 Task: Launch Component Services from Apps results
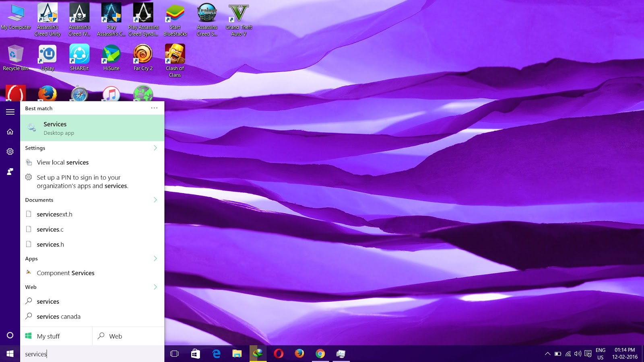point(92,273)
